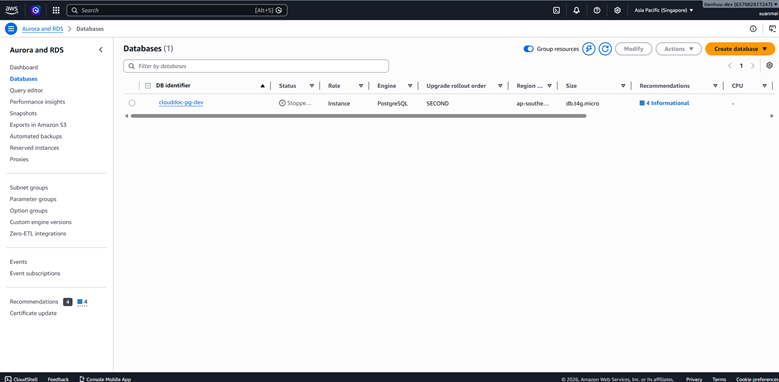779x382 pixels.
Task: Click the refresh databases button
Action: click(605, 49)
